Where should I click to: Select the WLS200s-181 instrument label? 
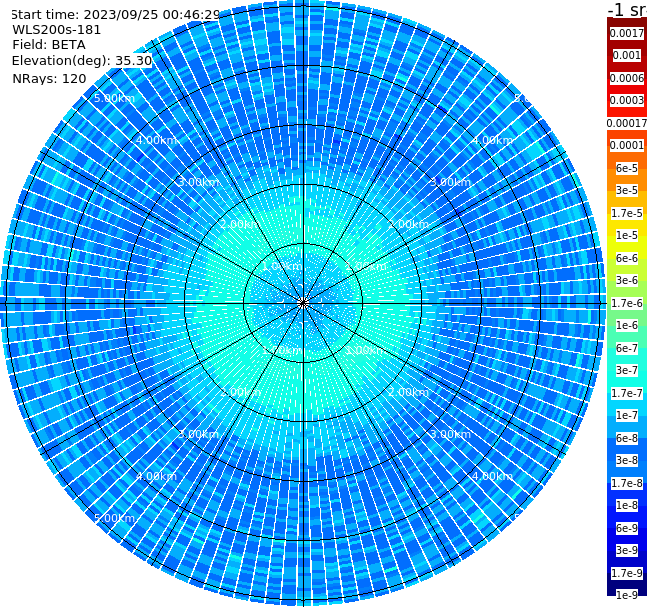(x=57, y=30)
